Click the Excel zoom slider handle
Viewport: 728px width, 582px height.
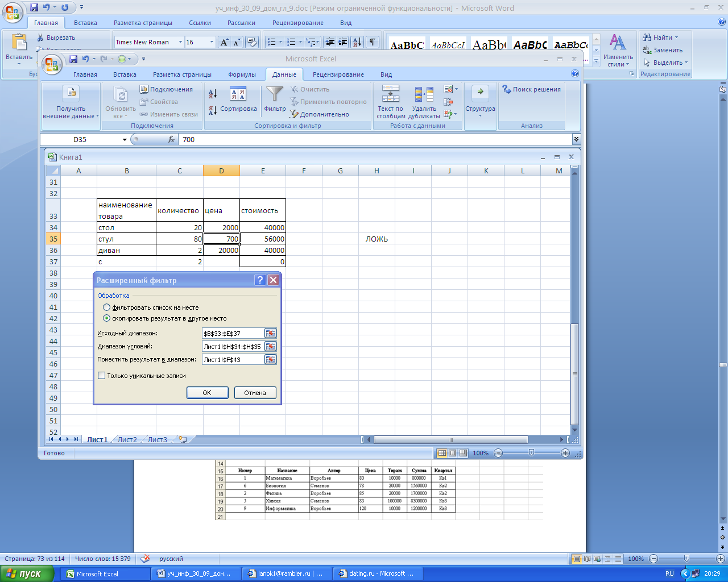(x=531, y=453)
